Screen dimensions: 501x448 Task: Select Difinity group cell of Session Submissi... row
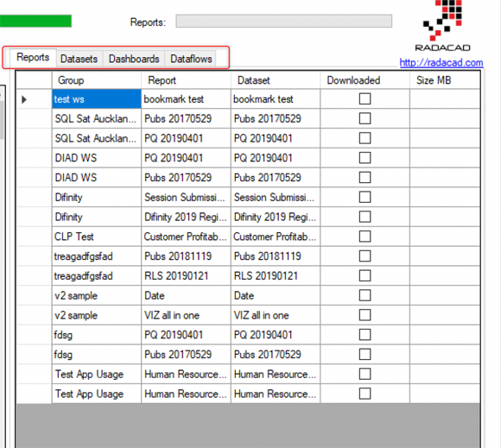click(x=97, y=198)
